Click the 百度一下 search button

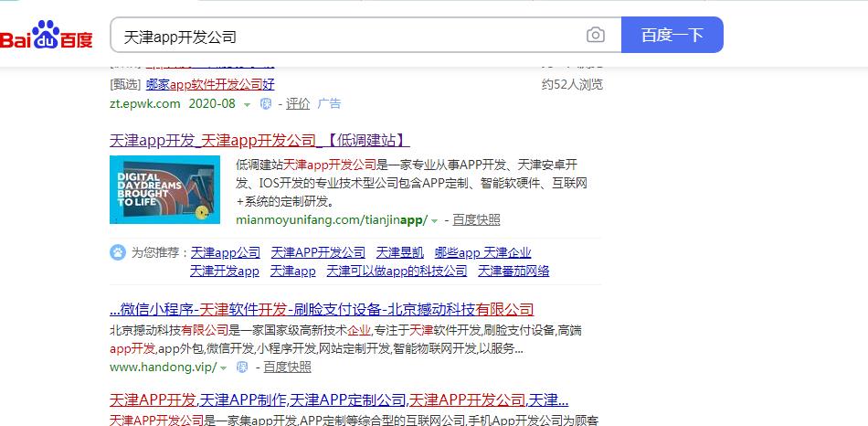click(x=672, y=35)
